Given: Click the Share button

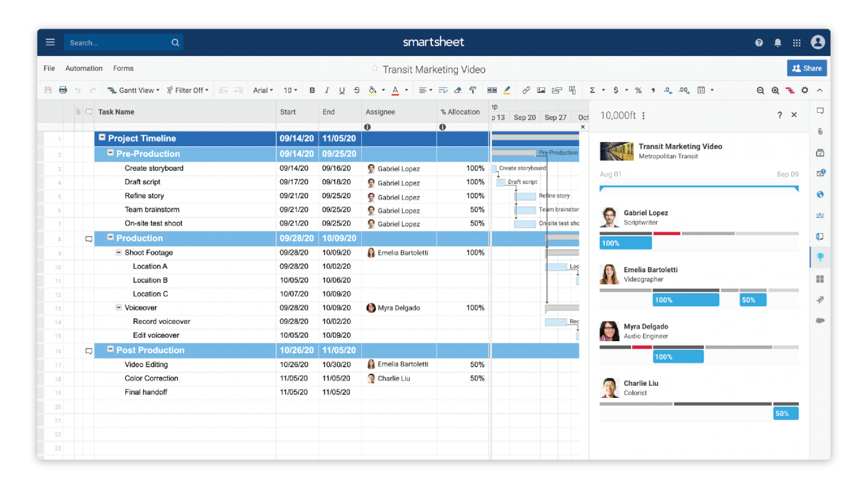Looking at the screenshot, I should (807, 68).
